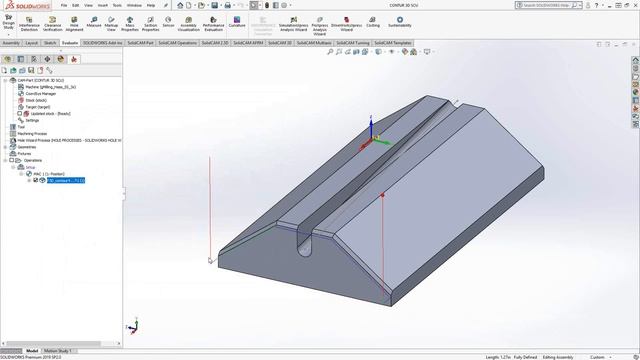Image resolution: width=640 pixels, height=360 pixels.
Task: Open the Sustainability tool
Action: pos(400,22)
